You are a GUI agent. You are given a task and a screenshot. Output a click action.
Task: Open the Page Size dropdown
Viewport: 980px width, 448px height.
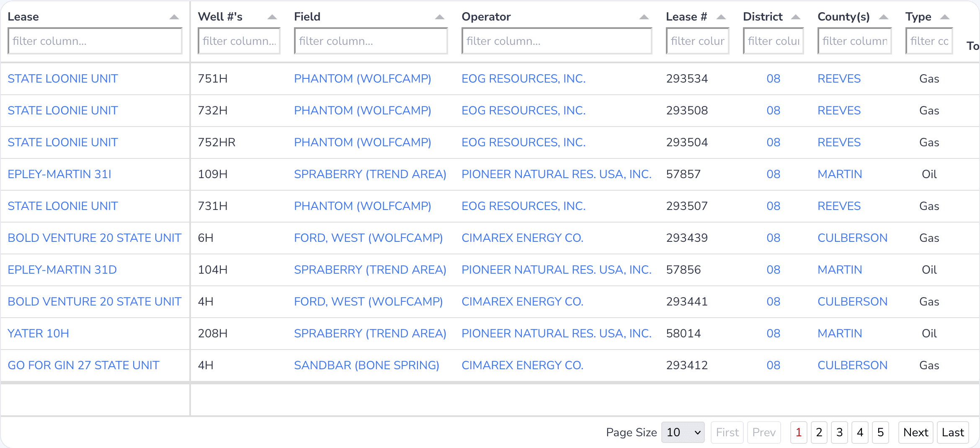[x=683, y=432]
